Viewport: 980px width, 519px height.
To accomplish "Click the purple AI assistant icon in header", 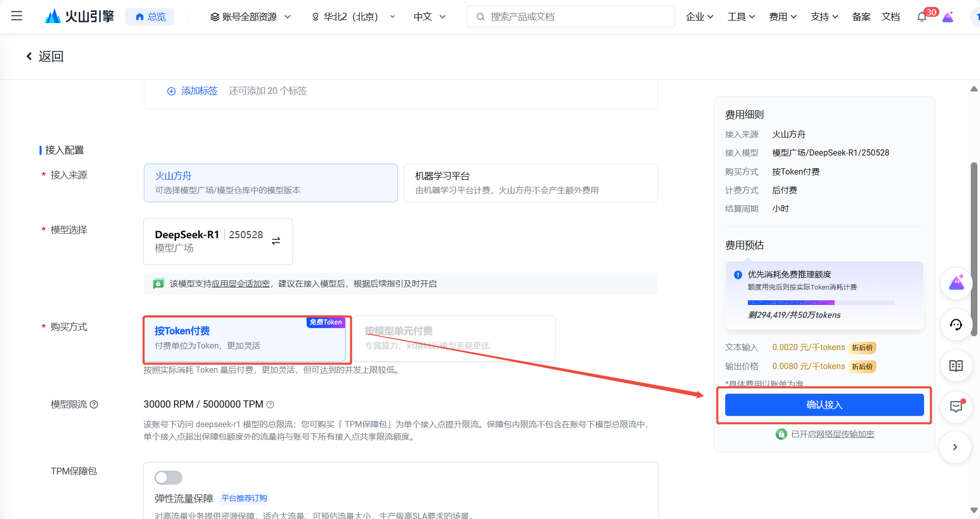I will [x=948, y=16].
